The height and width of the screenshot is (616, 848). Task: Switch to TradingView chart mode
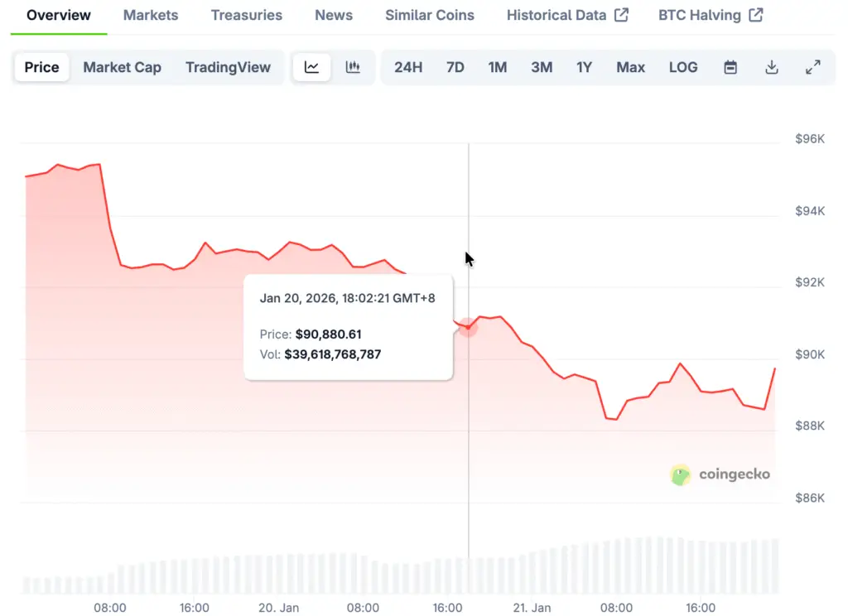[x=228, y=68]
